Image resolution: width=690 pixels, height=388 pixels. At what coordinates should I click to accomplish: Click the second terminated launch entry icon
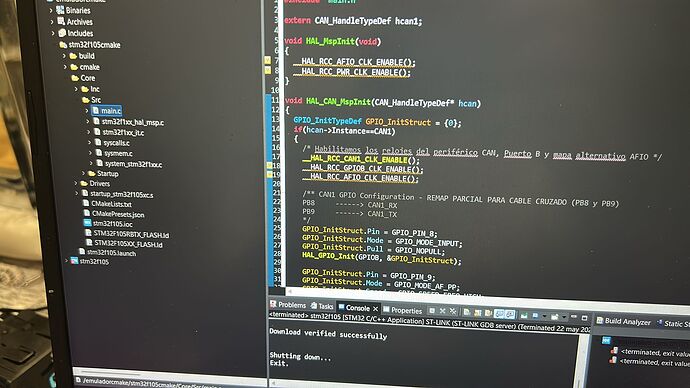[613, 360]
